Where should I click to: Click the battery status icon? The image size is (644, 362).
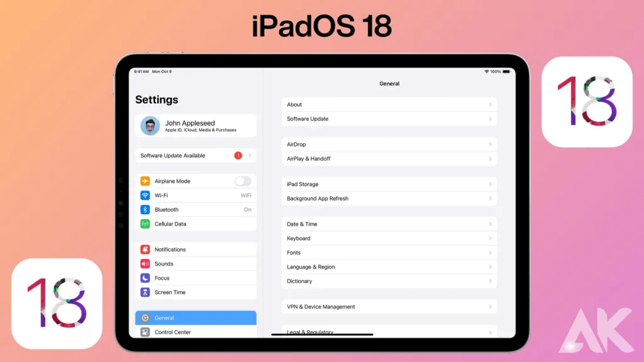[506, 72]
